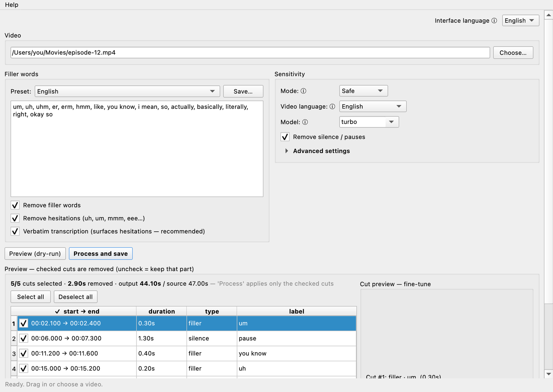Show the Video language info icon
553x392 pixels.
332,106
